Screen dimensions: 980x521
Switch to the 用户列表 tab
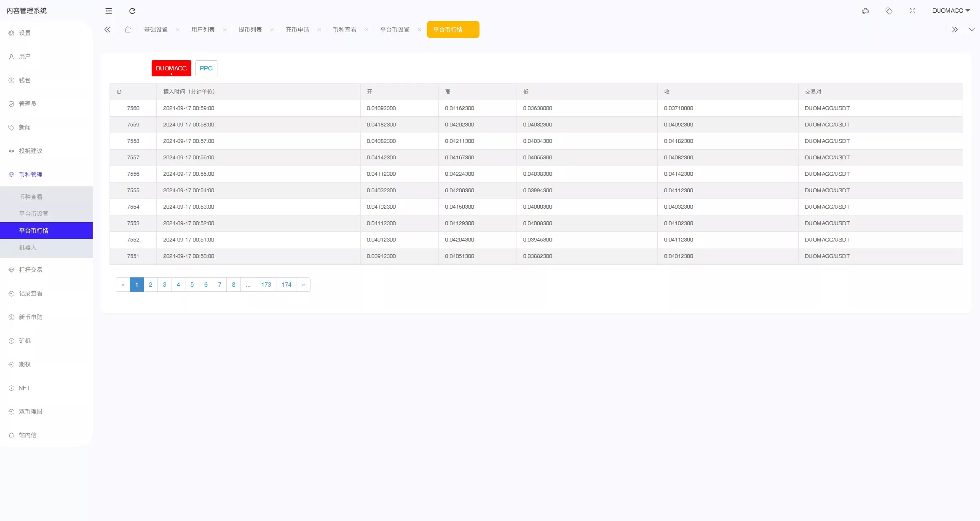click(203, 30)
